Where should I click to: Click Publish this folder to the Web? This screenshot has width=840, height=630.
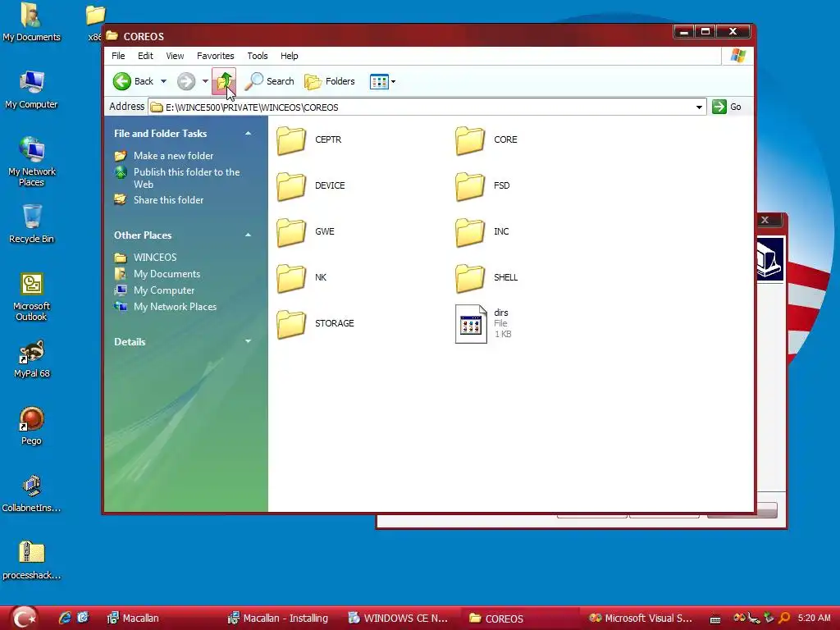tap(186, 178)
